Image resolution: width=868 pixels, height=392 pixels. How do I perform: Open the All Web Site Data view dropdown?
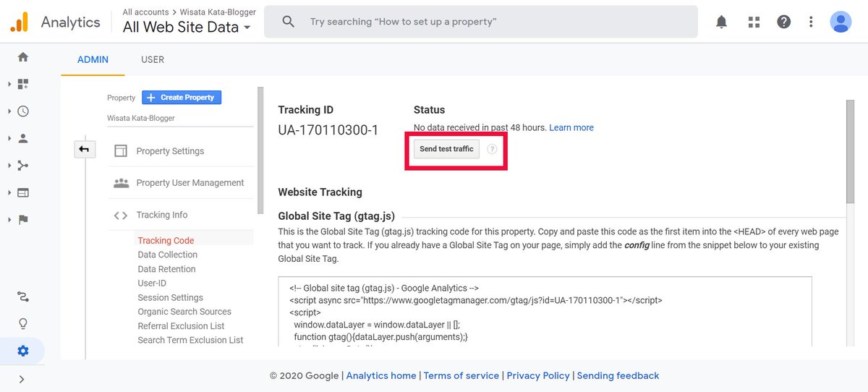(187, 27)
